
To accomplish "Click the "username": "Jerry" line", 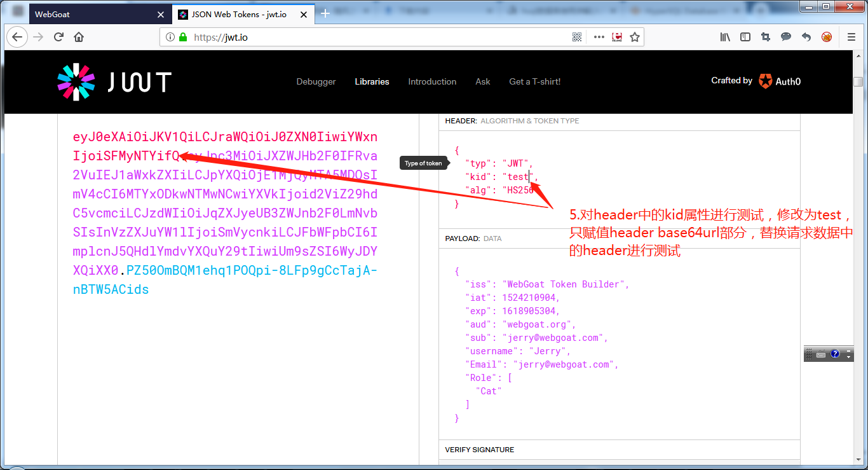I will click(518, 351).
